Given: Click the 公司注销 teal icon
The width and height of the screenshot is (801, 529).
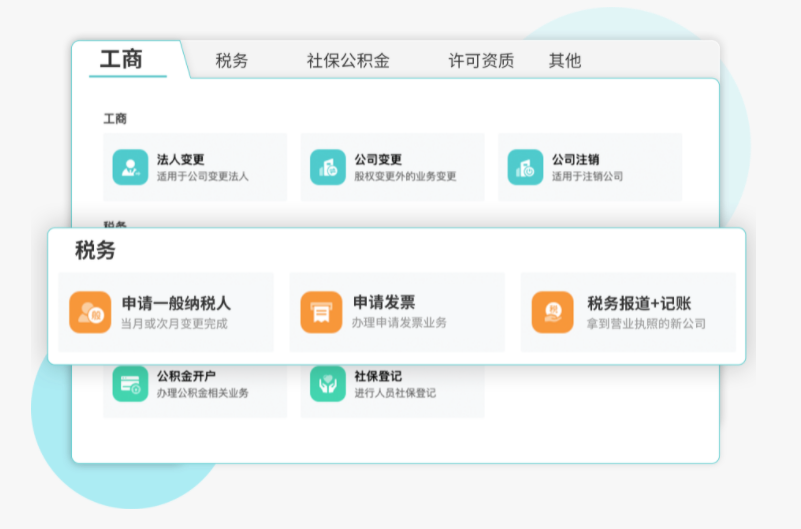Looking at the screenshot, I should click(x=525, y=167).
